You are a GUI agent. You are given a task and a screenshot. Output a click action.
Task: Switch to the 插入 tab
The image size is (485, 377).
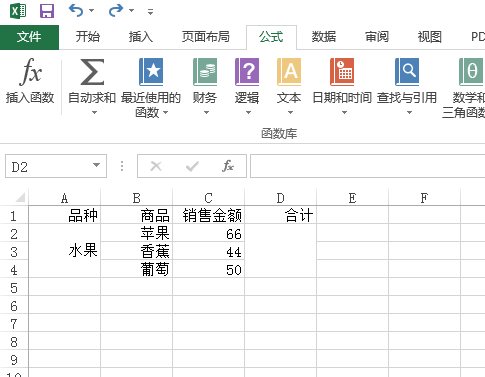coord(141,37)
